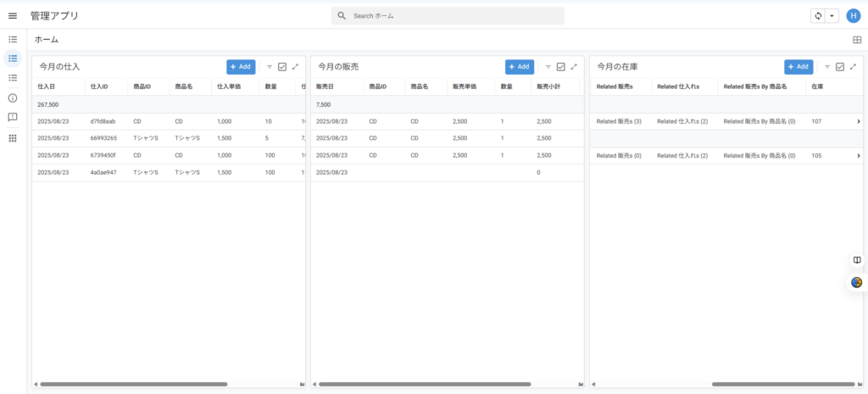Click the sync refresh icon
The height and width of the screenshot is (394, 868).
[x=818, y=15]
